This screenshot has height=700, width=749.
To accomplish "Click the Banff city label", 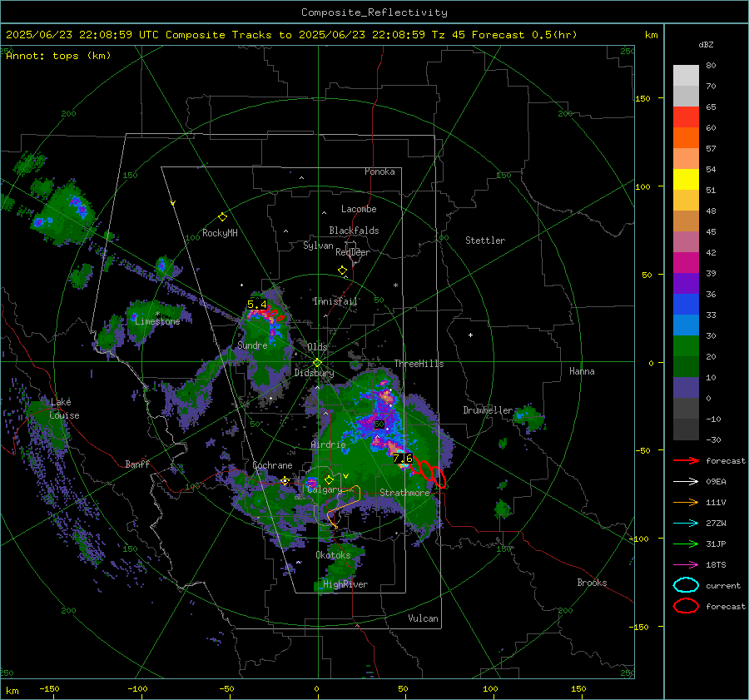I will pyautogui.click(x=137, y=464).
